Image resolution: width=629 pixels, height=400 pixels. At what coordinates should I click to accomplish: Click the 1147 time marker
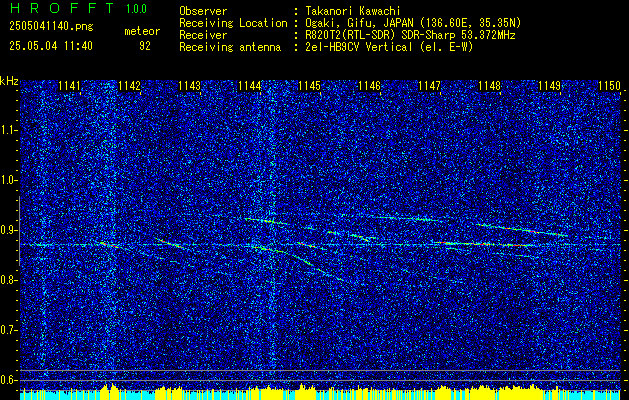[x=429, y=86]
